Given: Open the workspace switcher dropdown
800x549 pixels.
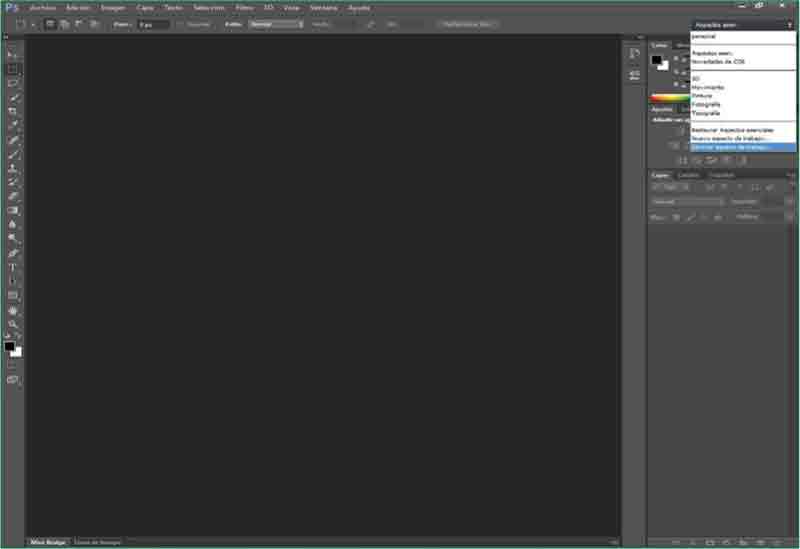Looking at the screenshot, I should coord(742,23).
